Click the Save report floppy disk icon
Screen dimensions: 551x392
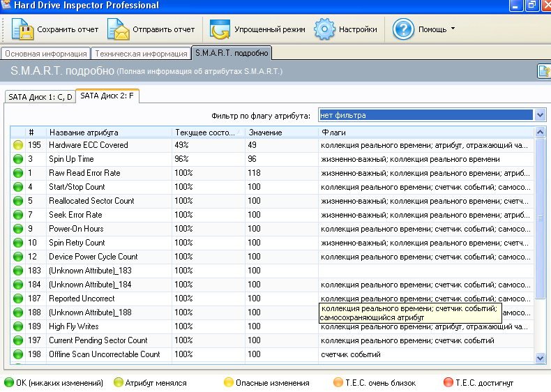(22, 30)
